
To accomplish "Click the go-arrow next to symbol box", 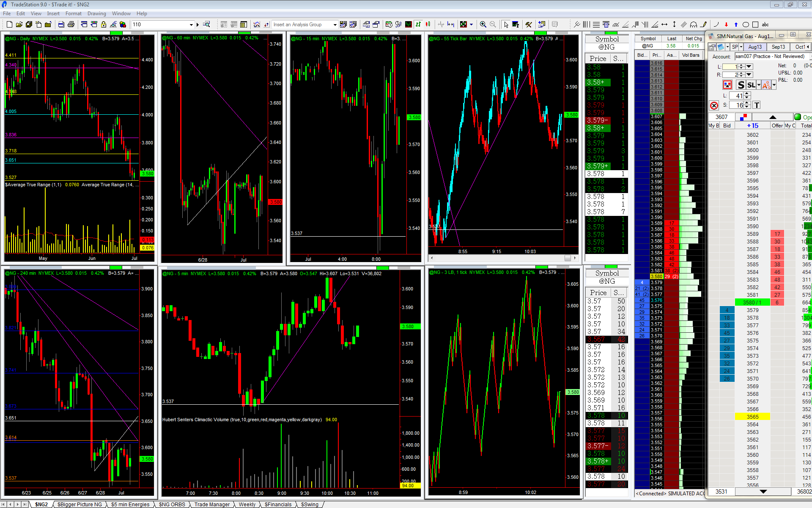I will point(198,25).
